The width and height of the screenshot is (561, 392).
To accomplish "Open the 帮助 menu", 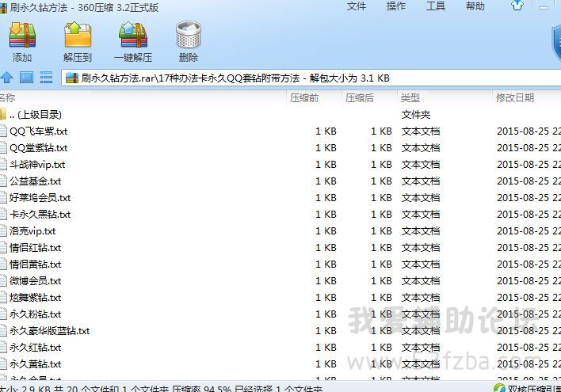I will (475, 6).
